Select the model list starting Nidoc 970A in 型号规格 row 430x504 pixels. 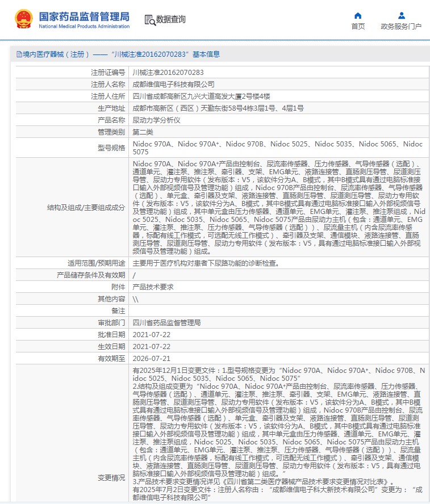278,148
